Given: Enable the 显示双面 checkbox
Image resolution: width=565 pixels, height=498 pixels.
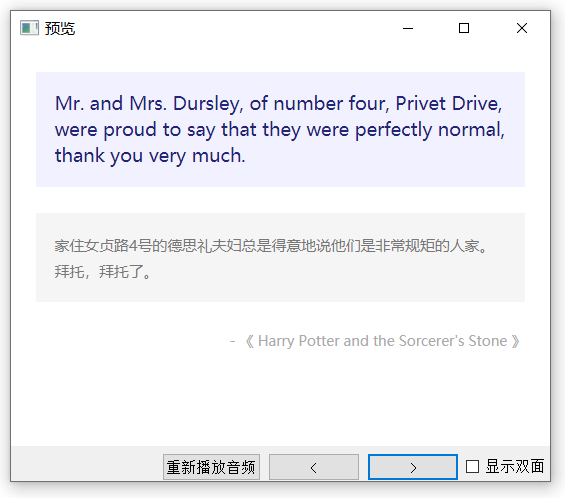Looking at the screenshot, I should pos(472,466).
